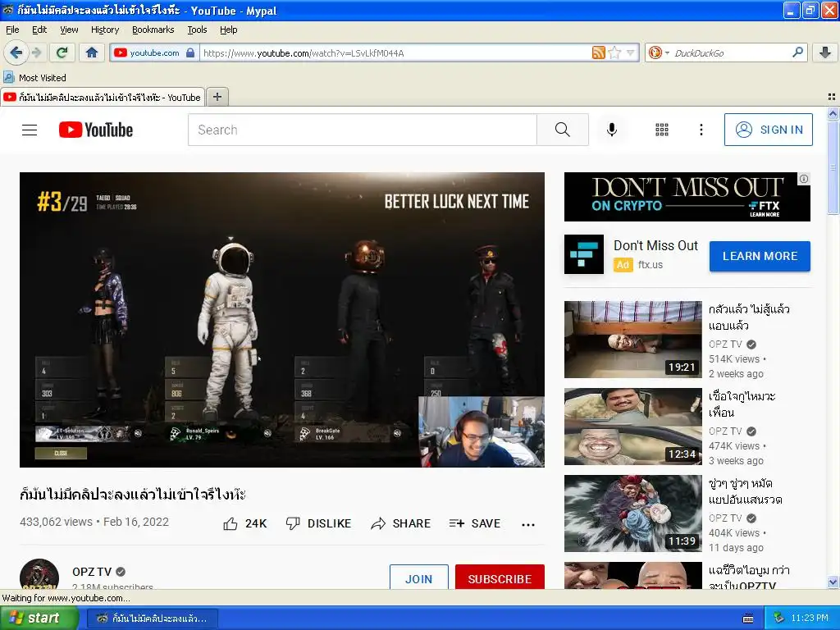840x630 pixels.
Task: Open more actions ellipsis below the video
Action: pyautogui.click(x=528, y=524)
